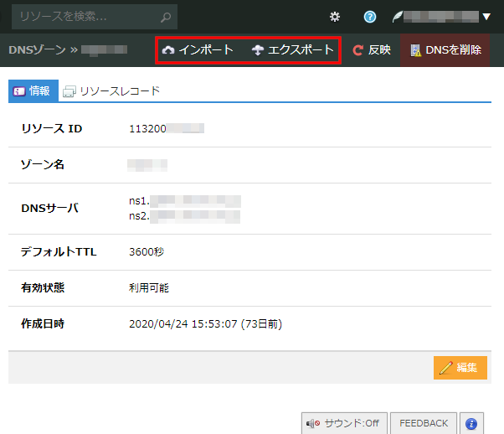This screenshot has width=504, height=434.
Task: Click the ns1 DNS server entry
Action: pos(184,201)
